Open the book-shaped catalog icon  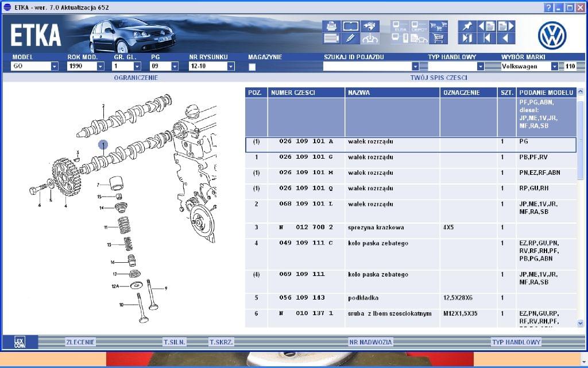click(351, 26)
